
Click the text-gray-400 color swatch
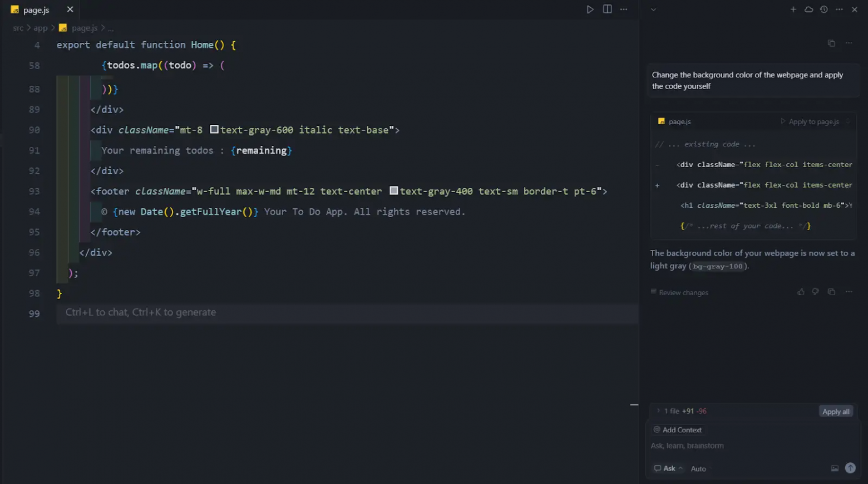tap(393, 191)
